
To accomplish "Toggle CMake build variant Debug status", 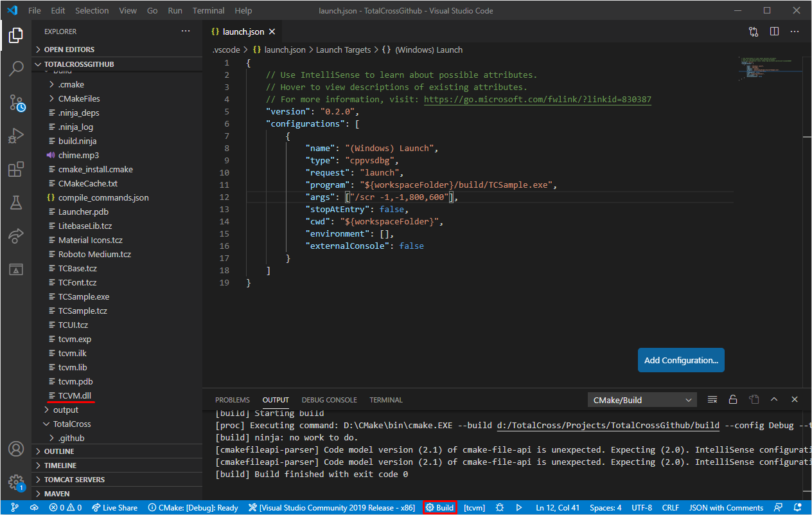I will tap(193, 507).
